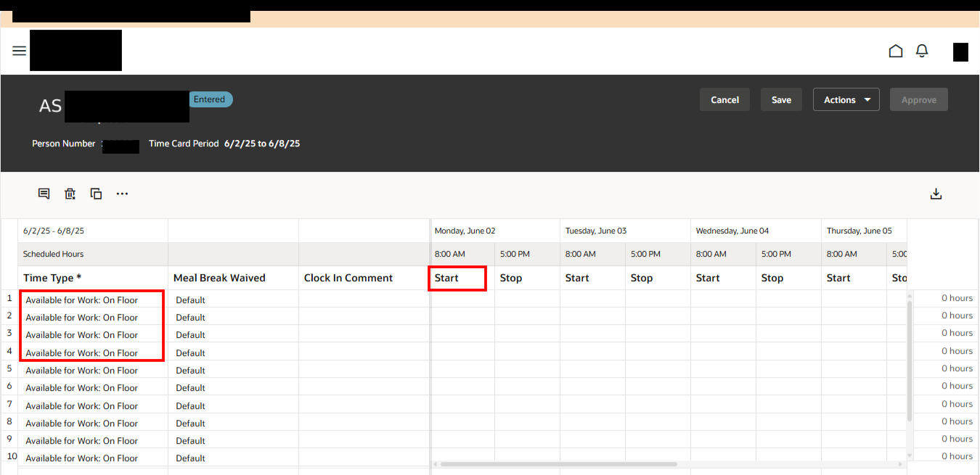Image resolution: width=980 pixels, height=475 pixels.
Task: Click Clock In Comment cell in row 1
Action: pyautogui.click(x=364, y=300)
